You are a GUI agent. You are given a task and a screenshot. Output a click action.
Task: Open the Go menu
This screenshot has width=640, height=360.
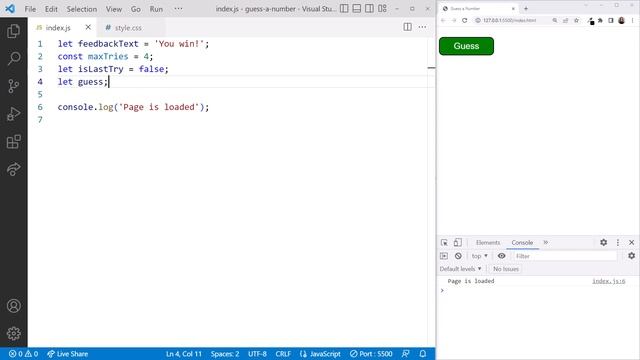tap(136, 9)
